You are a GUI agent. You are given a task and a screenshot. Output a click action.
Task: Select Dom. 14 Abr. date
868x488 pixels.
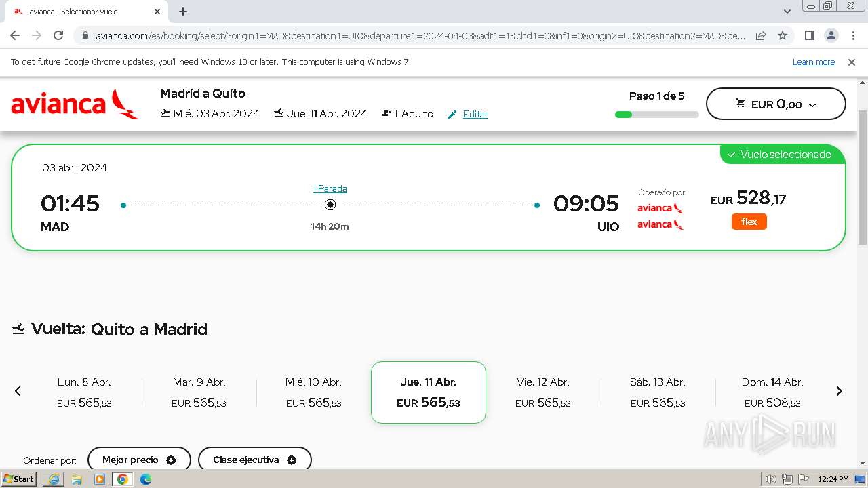(x=772, y=392)
